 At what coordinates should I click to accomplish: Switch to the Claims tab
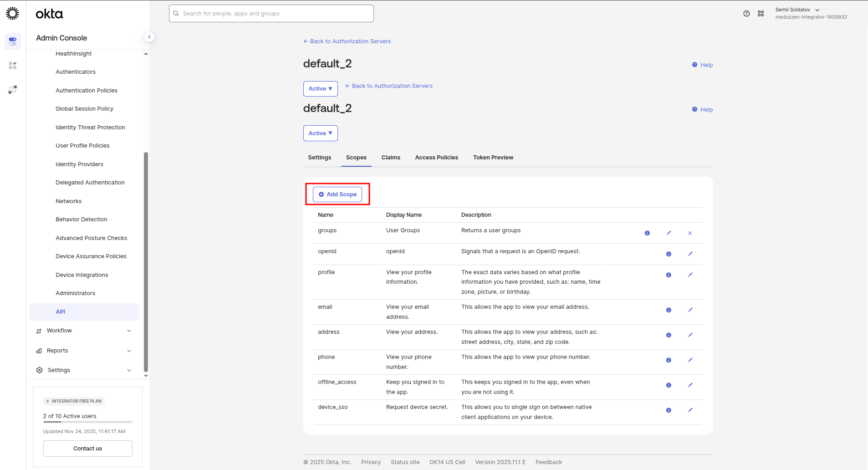point(391,158)
